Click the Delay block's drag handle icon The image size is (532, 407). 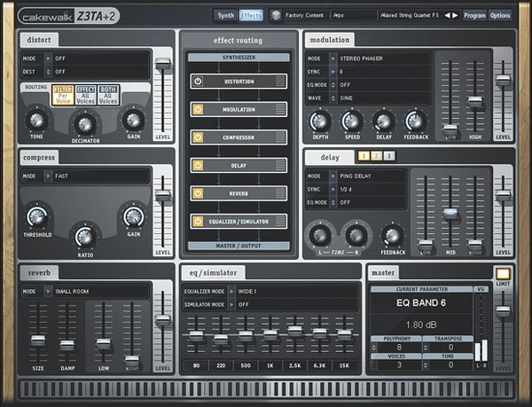click(280, 165)
